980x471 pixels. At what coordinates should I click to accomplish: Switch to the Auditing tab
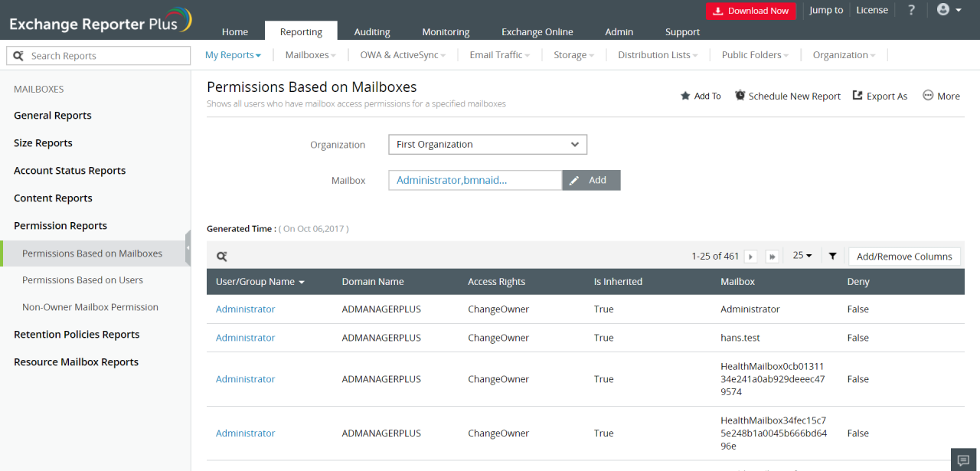point(372,32)
